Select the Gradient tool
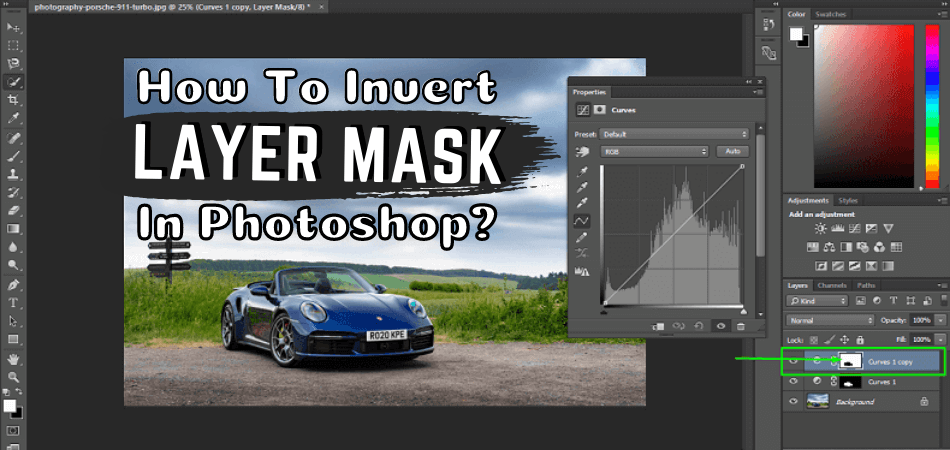The width and height of the screenshot is (950, 450). coord(13,229)
